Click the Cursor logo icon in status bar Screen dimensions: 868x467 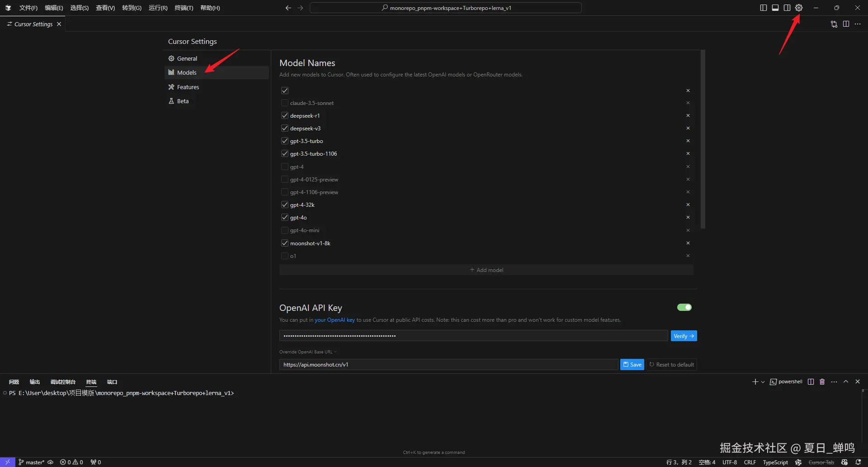pos(799,462)
